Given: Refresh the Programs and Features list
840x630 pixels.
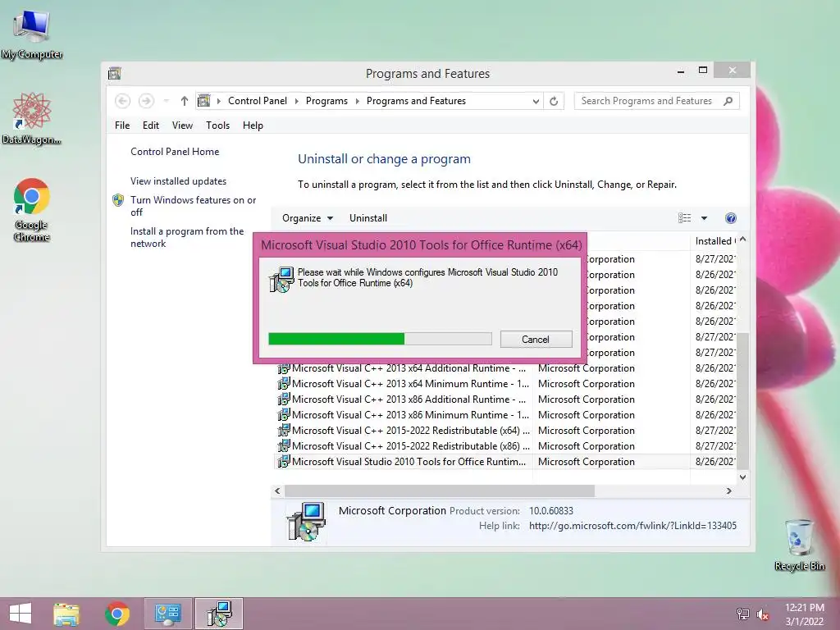Looking at the screenshot, I should (x=554, y=101).
